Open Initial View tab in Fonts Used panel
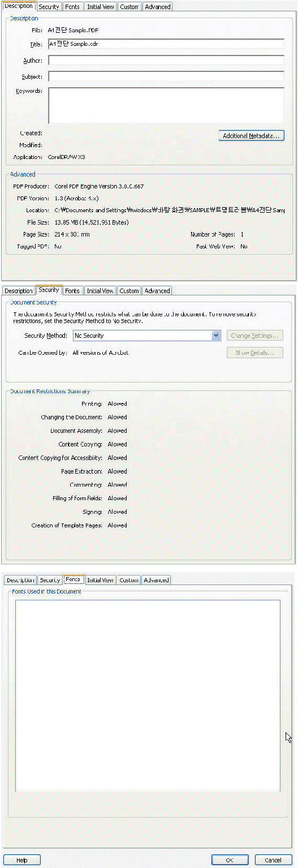Screen dimensions: 298x868 point(101,580)
